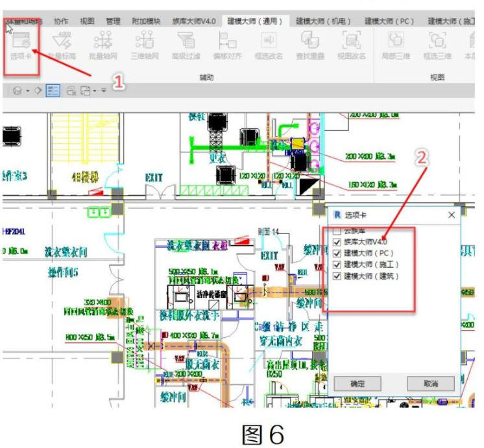The height and width of the screenshot is (448, 484).
Task: Dismiss dialog with 取消 button
Action: [x=431, y=384]
